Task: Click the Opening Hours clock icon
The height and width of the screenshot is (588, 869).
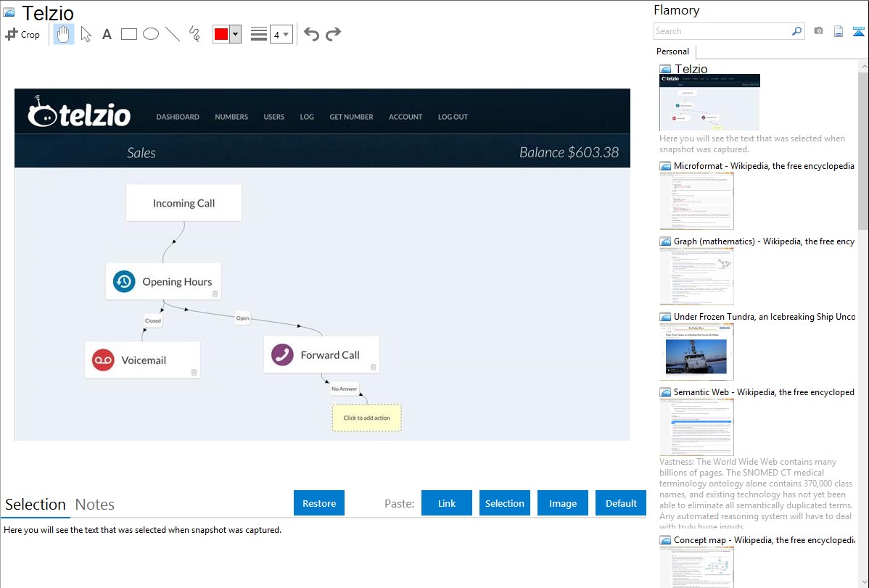Action: (x=124, y=281)
